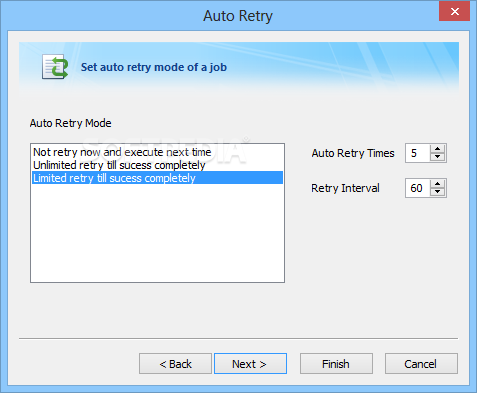Click the Finish button
The width and height of the screenshot is (477, 393).
coord(336,364)
